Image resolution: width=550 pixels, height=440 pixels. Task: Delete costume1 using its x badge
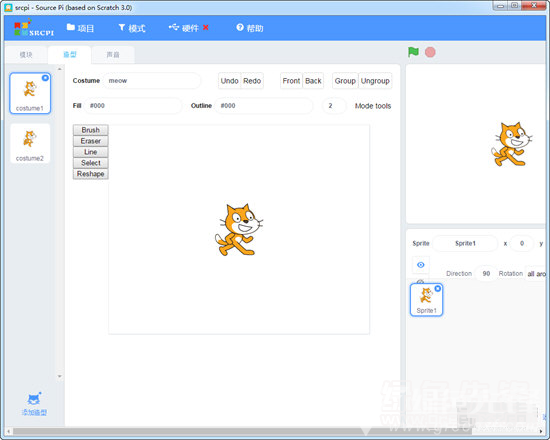(45, 78)
